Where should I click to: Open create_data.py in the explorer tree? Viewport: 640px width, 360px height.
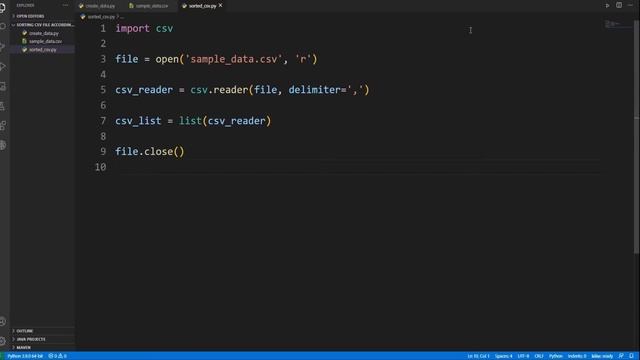[44, 33]
